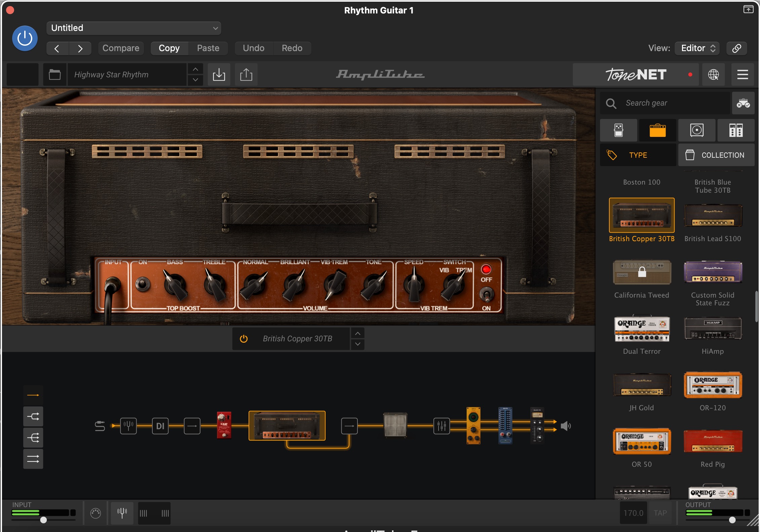Select the HiAmp amp thumbnail
This screenshot has height=532, width=760.
coord(713,328)
